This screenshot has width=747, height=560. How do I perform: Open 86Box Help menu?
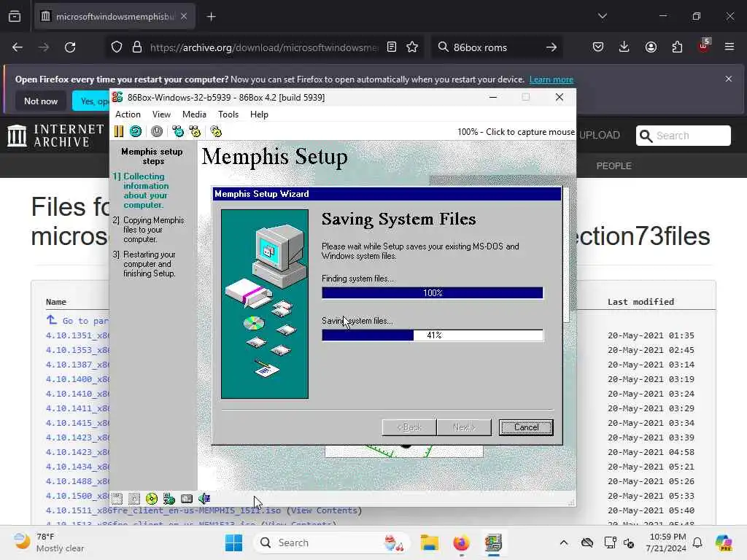click(259, 114)
